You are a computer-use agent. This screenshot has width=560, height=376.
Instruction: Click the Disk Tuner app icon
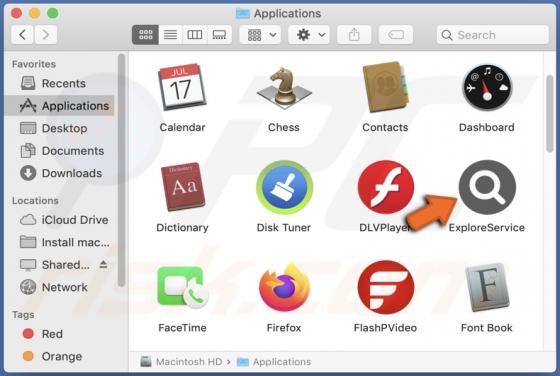284,187
